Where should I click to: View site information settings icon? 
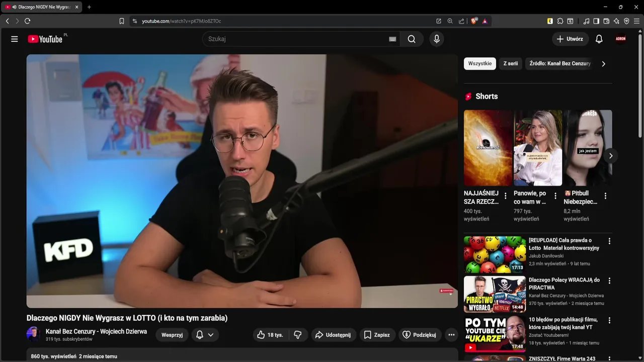tap(134, 21)
